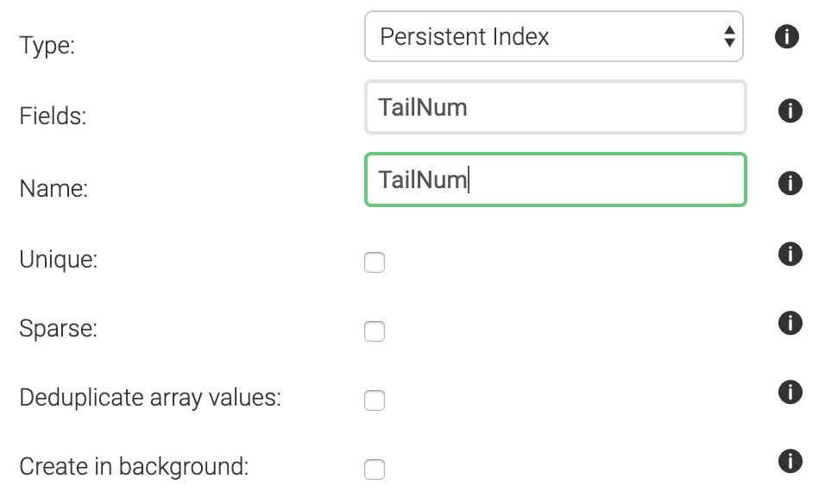
Task: Click the Sparse label text
Action: pyautogui.click(x=59, y=328)
